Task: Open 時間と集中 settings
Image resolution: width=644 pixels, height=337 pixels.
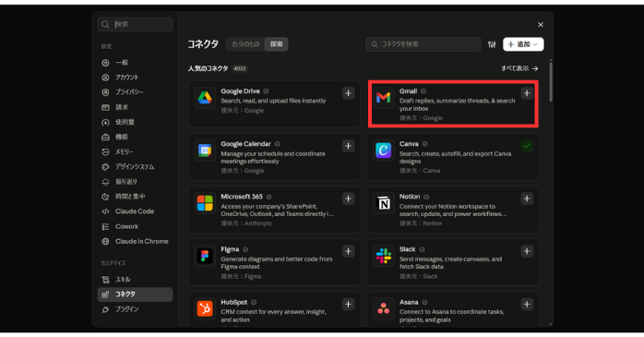Action: (x=135, y=197)
